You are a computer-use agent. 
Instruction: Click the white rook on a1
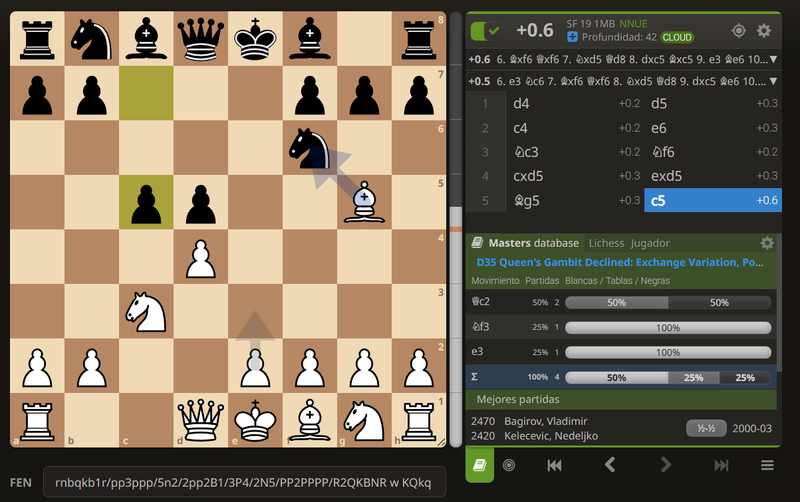(37, 420)
